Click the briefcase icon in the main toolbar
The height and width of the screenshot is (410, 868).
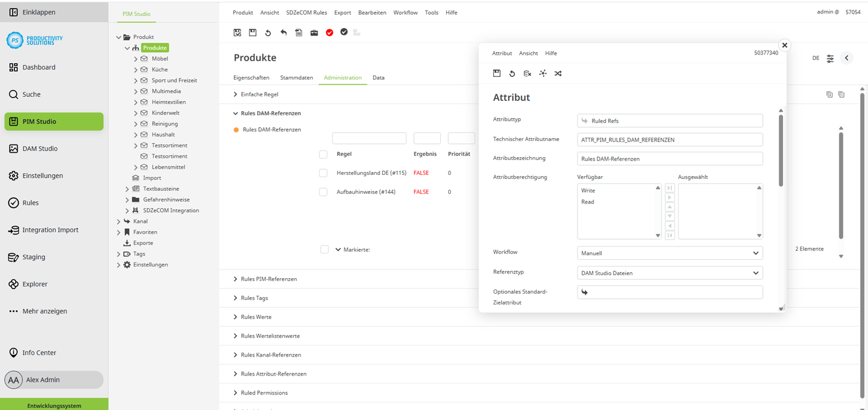tap(314, 33)
